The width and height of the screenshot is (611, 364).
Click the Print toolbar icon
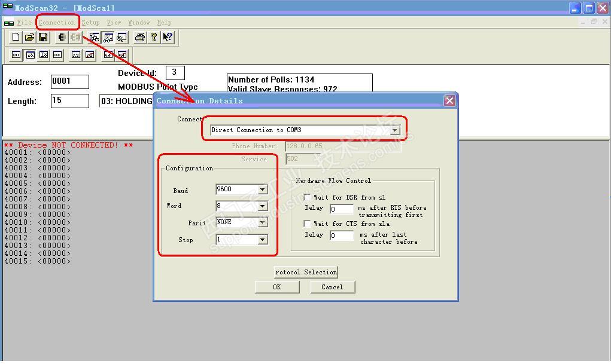pos(140,38)
